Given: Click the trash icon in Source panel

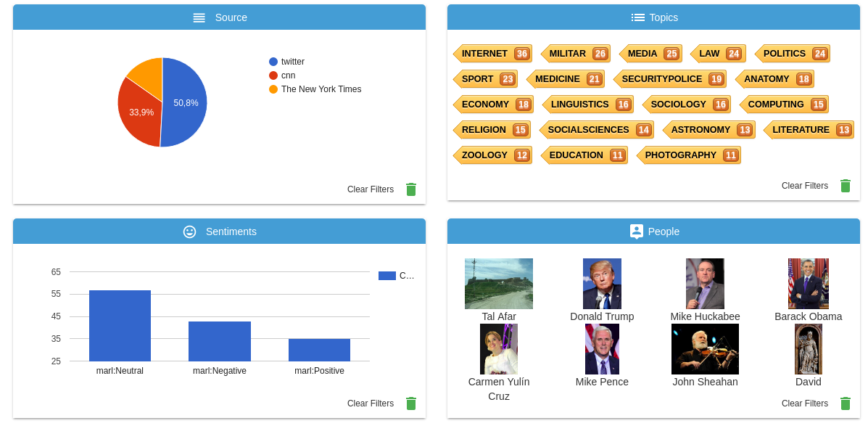Looking at the screenshot, I should [410, 189].
